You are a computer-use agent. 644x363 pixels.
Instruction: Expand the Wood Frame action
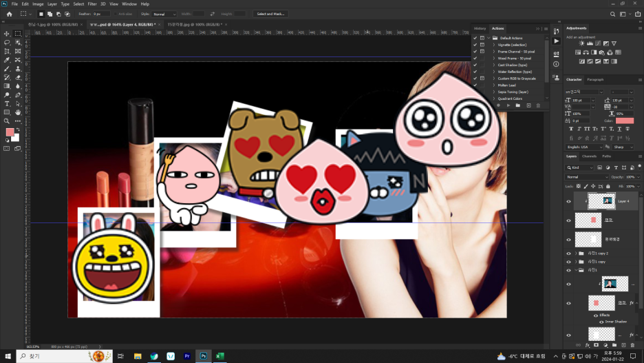click(494, 59)
